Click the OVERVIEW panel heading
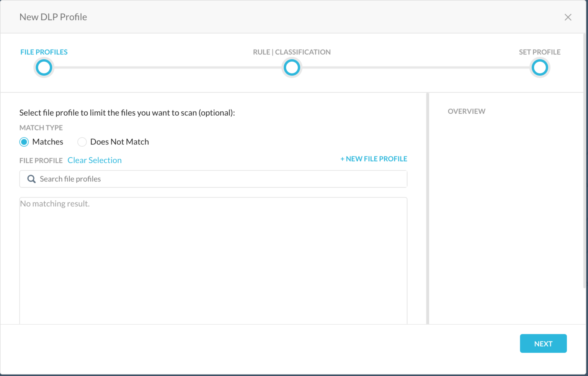The width and height of the screenshot is (588, 376). (466, 111)
